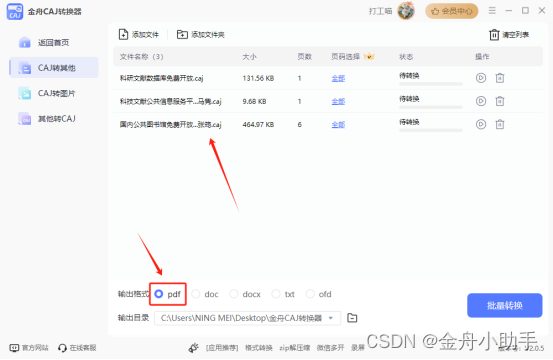Open the 格式转换 recommended app link

tap(259, 348)
